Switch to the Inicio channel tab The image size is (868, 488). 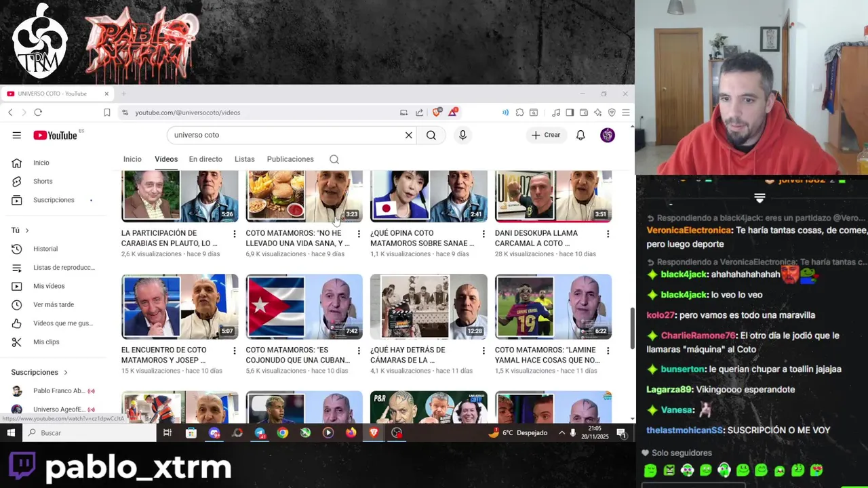(x=132, y=159)
